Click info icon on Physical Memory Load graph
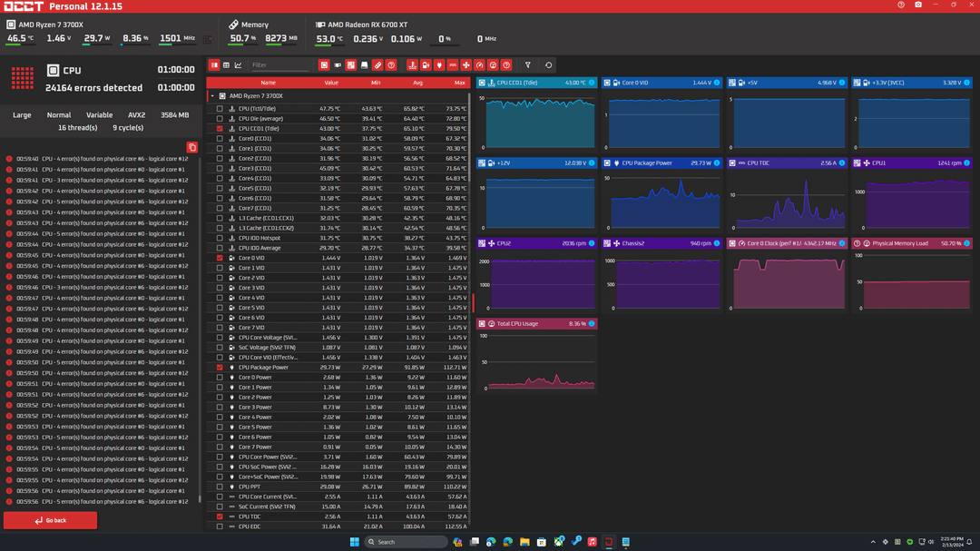Screen dimensions: 980x551 click(966, 243)
